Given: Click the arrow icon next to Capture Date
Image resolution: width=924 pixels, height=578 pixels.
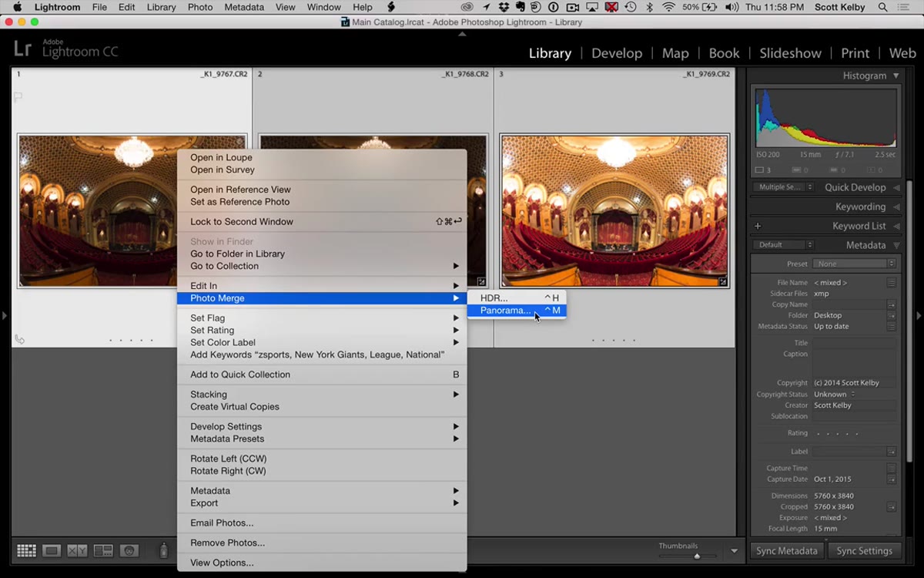Looking at the screenshot, I should [x=892, y=479].
